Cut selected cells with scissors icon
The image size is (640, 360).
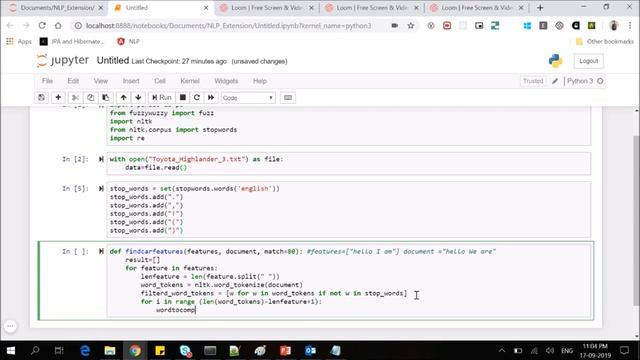coord(75,98)
